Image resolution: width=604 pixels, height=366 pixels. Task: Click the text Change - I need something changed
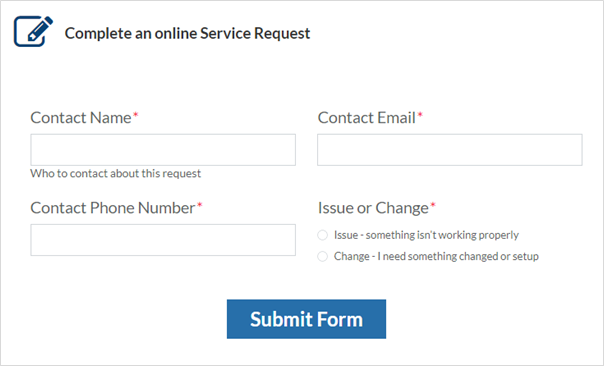click(436, 256)
